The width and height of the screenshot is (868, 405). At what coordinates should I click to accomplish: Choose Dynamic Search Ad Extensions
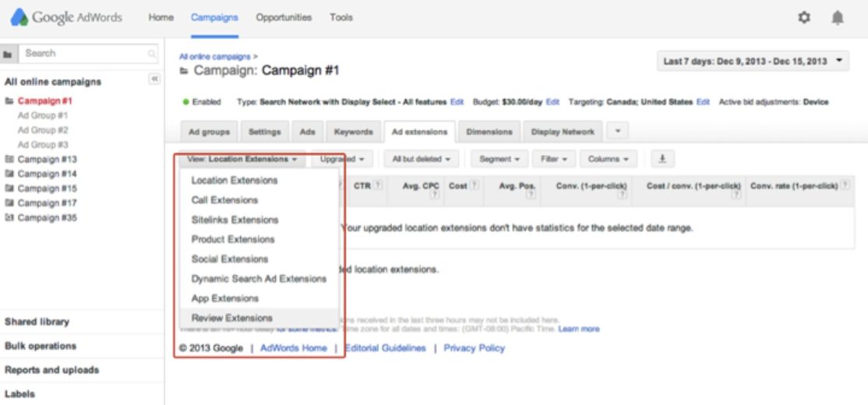click(x=259, y=279)
